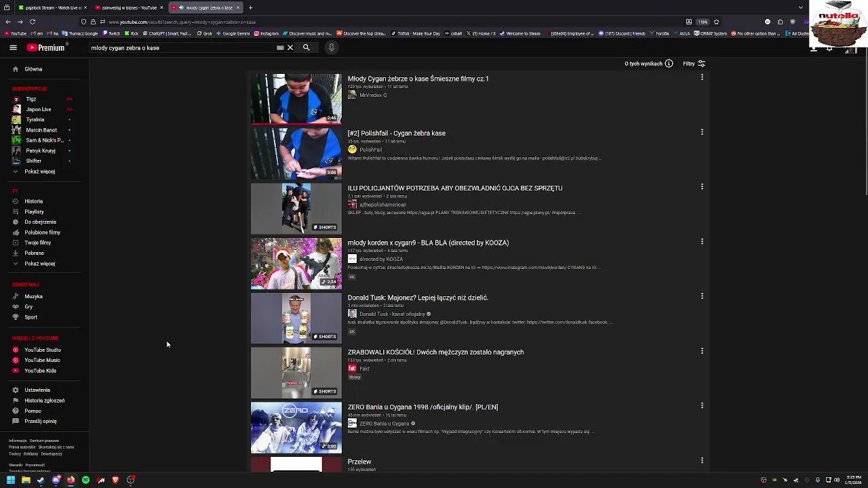Open the Twitch bookmark
Screen dimensions: 868x488
coord(111,33)
